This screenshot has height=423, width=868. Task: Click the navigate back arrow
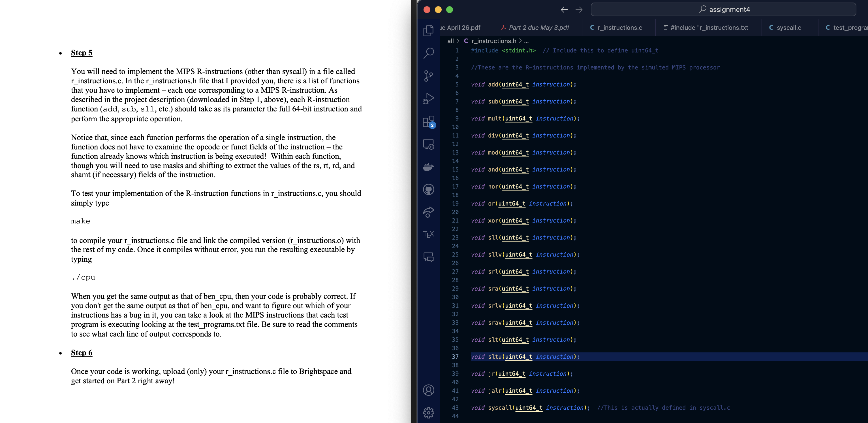coord(564,9)
